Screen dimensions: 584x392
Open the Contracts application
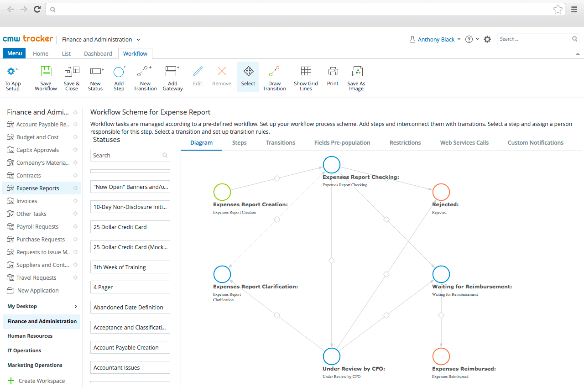[29, 175]
